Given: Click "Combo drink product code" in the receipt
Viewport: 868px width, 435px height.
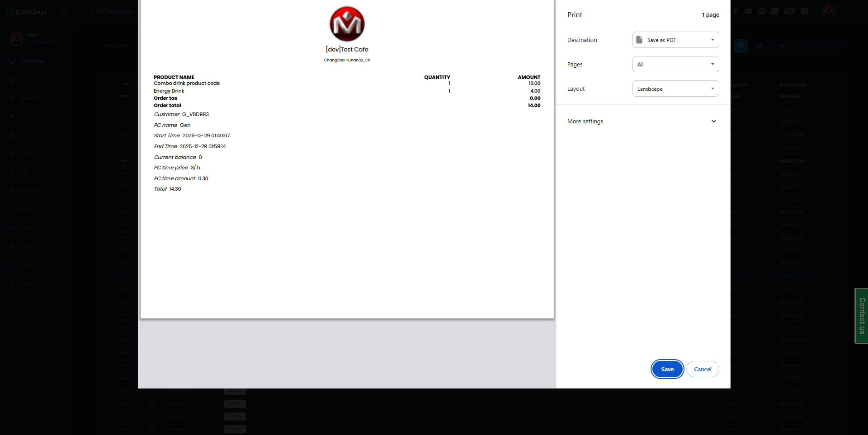Looking at the screenshot, I should (187, 84).
